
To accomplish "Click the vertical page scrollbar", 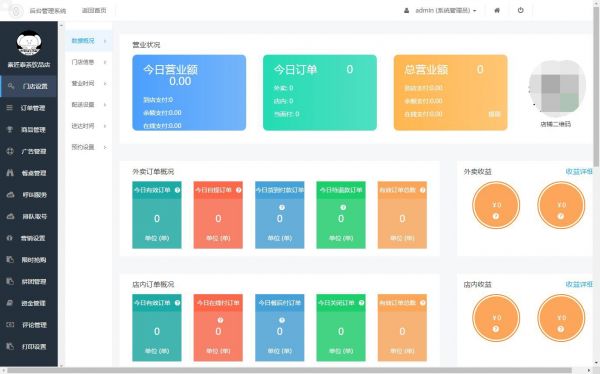I will point(596,88).
